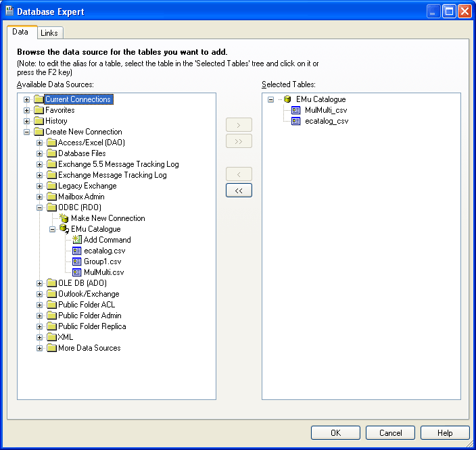This screenshot has height=450, width=476.
Task: Click the Cancel button
Action: click(390, 432)
